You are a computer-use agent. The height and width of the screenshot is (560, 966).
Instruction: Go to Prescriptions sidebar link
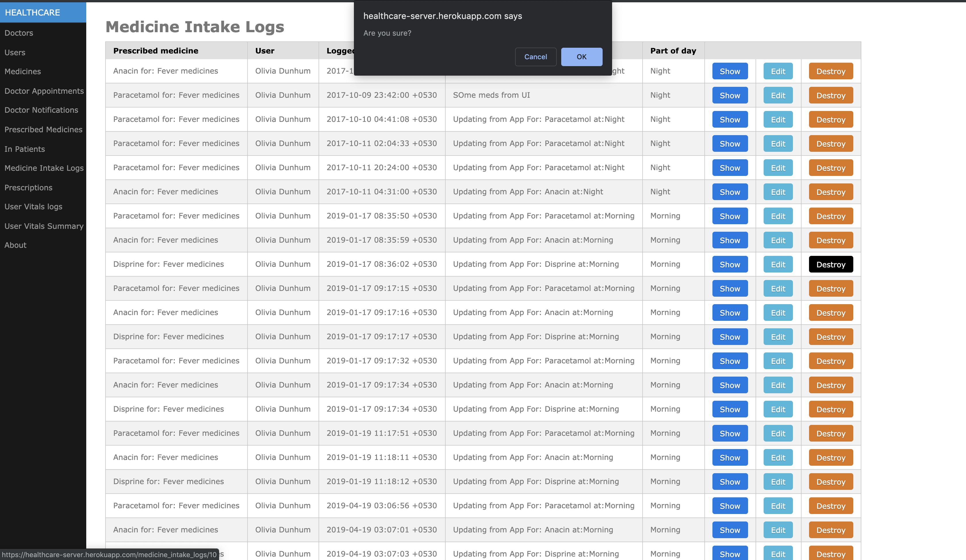pos(28,187)
